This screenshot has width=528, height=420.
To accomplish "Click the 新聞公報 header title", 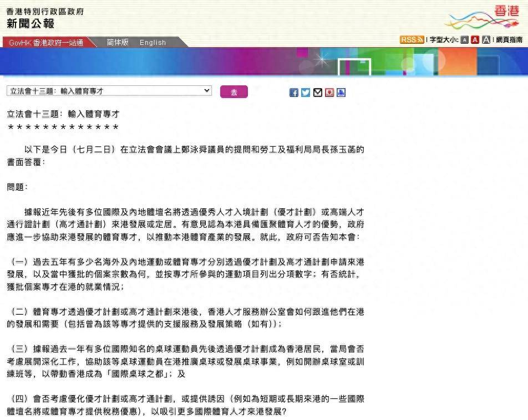I will coord(31,24).
